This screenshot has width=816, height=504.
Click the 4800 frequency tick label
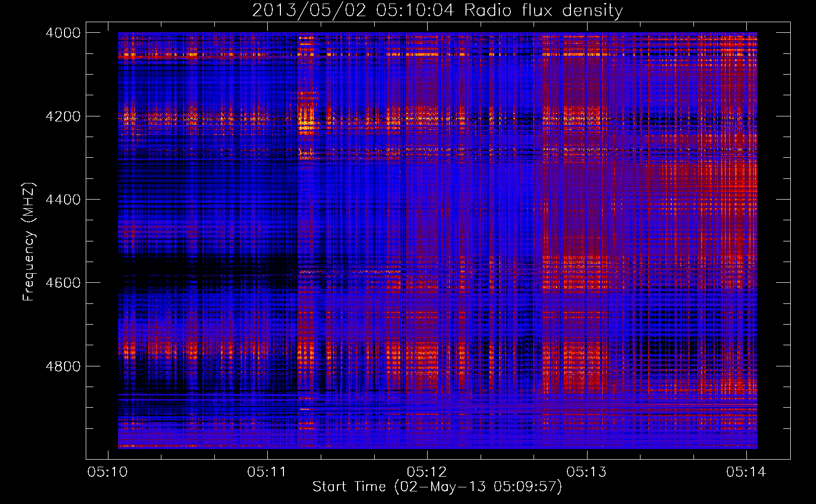[63, 366]
